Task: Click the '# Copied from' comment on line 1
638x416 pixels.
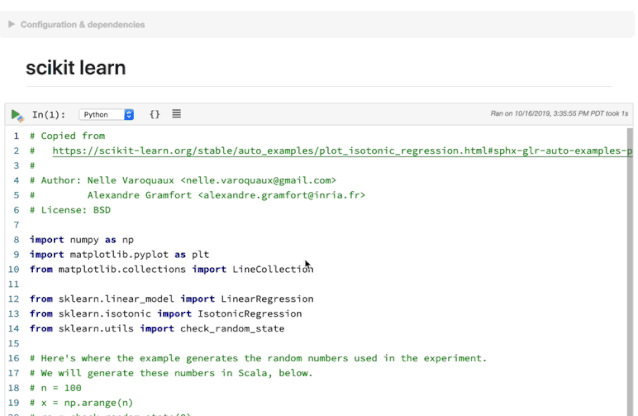Action: pos(67,136)
